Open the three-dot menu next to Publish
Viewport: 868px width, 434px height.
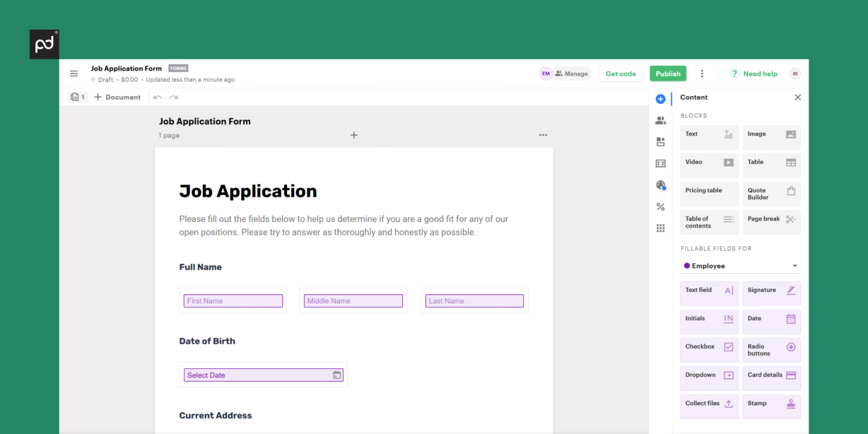click(x=702, y=73)
